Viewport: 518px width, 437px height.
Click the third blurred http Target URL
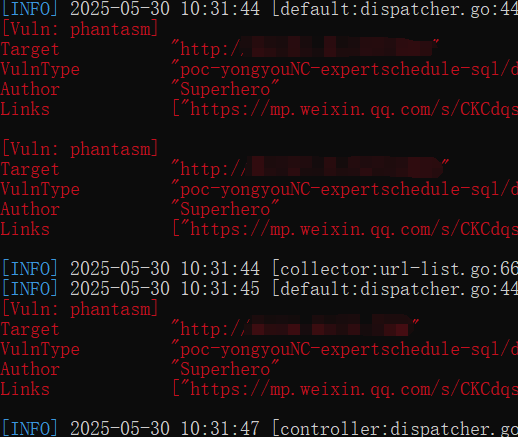(x=295, y=329)
